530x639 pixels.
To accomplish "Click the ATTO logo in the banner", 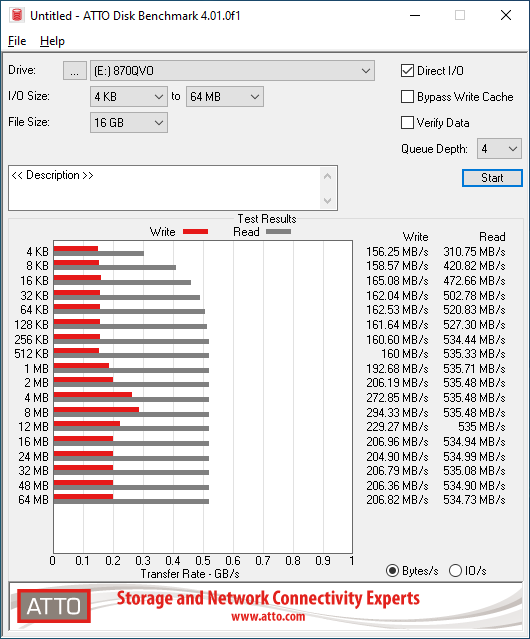I will [x=54, y=606].
